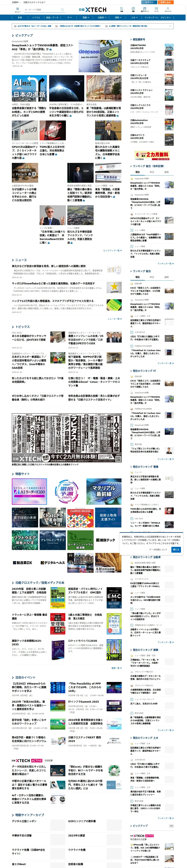Open the IT基本用語辞典 topic link
187x868 pixels.
[38, 380]
